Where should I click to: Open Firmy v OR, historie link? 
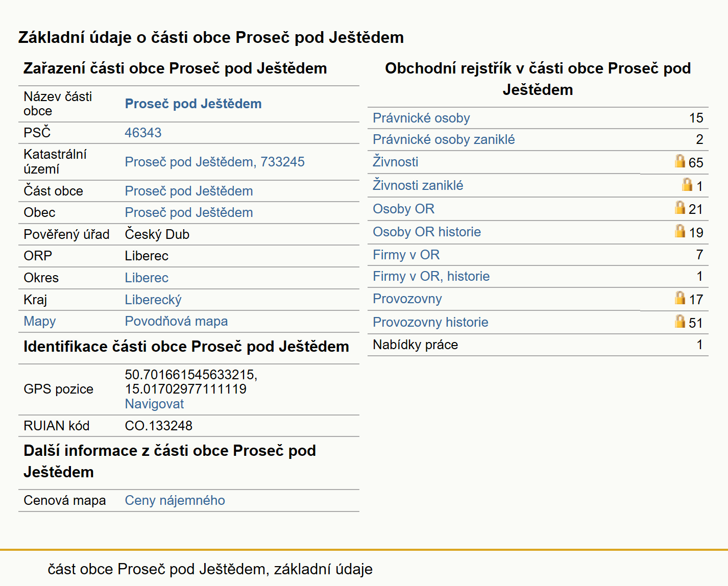coord(431,276)
